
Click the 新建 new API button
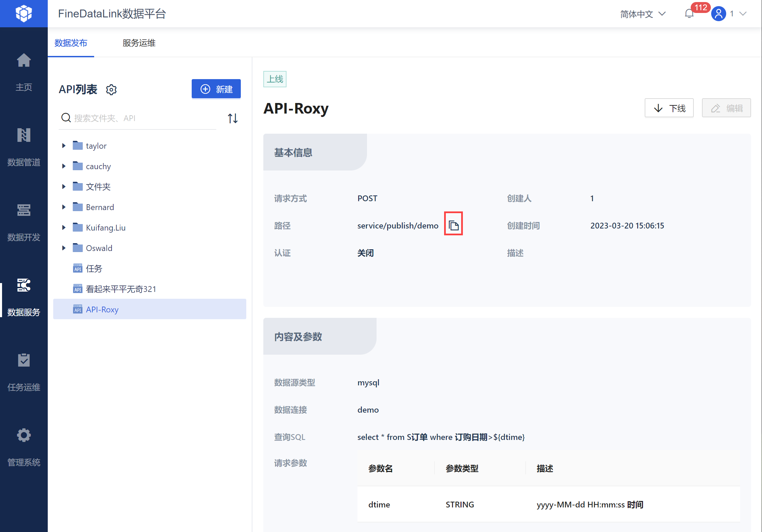(216, 89)
